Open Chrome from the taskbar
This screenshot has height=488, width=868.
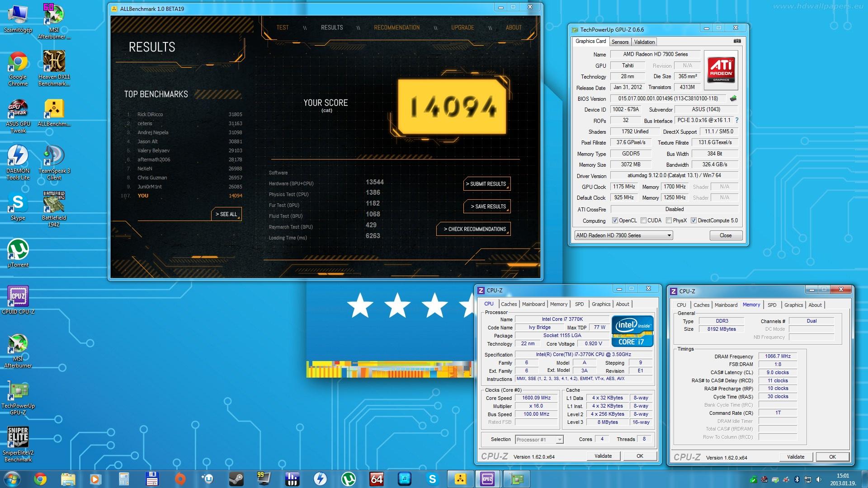coord(40,479)
